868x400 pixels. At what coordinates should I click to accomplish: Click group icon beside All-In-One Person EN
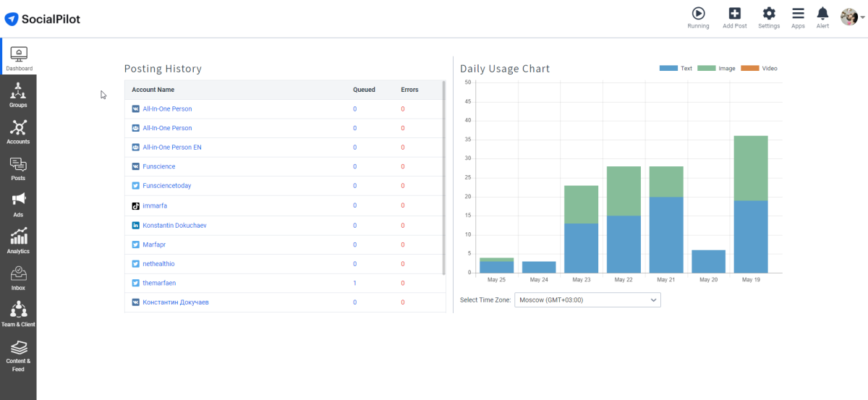tap(135, 147)
